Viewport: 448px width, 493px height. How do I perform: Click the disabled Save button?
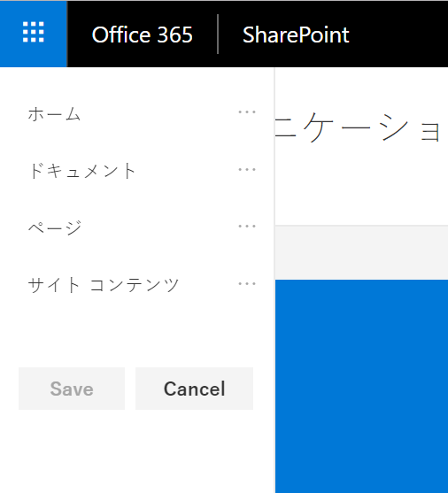pos(72,389)
